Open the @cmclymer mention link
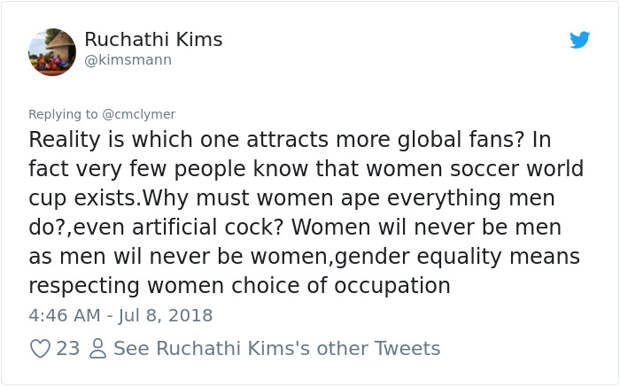Screen dimensions: 620x386 [x=138, y=114]
